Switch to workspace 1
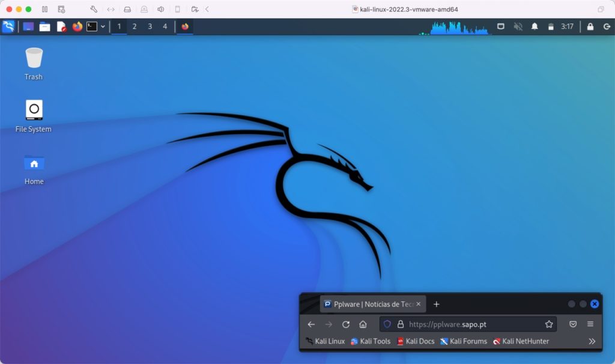The width and height of the screenshot is (615, 364). coord(120,26)
